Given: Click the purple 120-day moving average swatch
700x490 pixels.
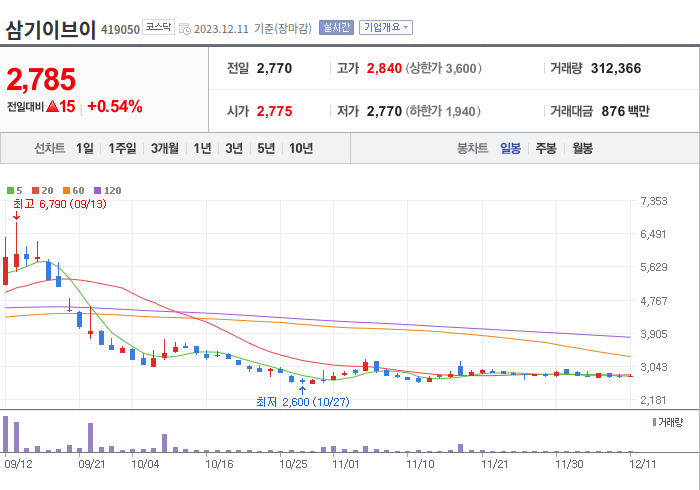Looking at the screenshot, I should point(97,191).
